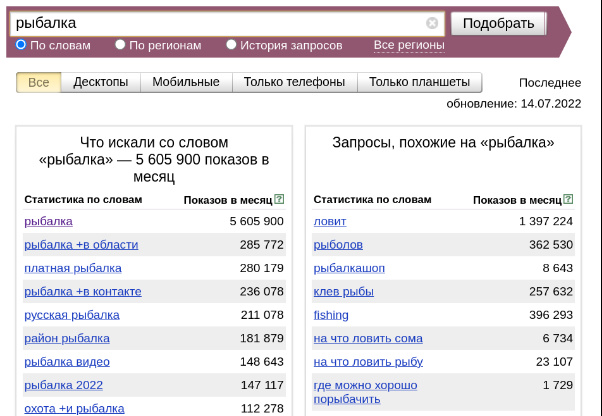This screenshot has width=602, height=416.
Task: Select the 'По словам' radio button
Action: 22,45
